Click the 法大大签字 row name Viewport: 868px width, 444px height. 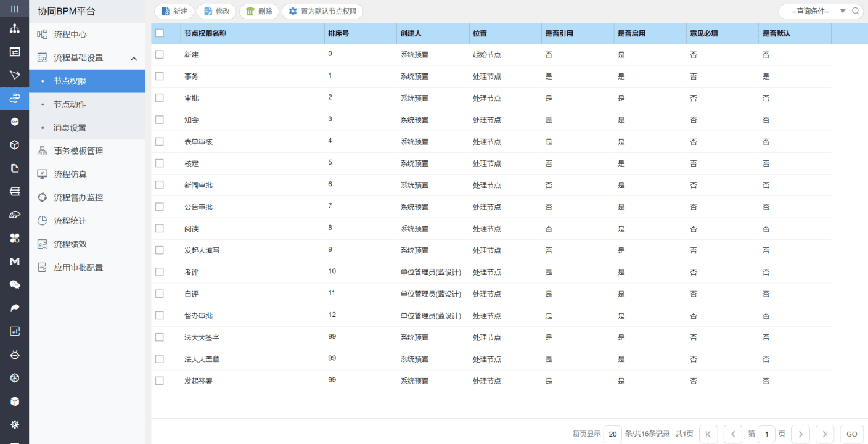[202, 337]
